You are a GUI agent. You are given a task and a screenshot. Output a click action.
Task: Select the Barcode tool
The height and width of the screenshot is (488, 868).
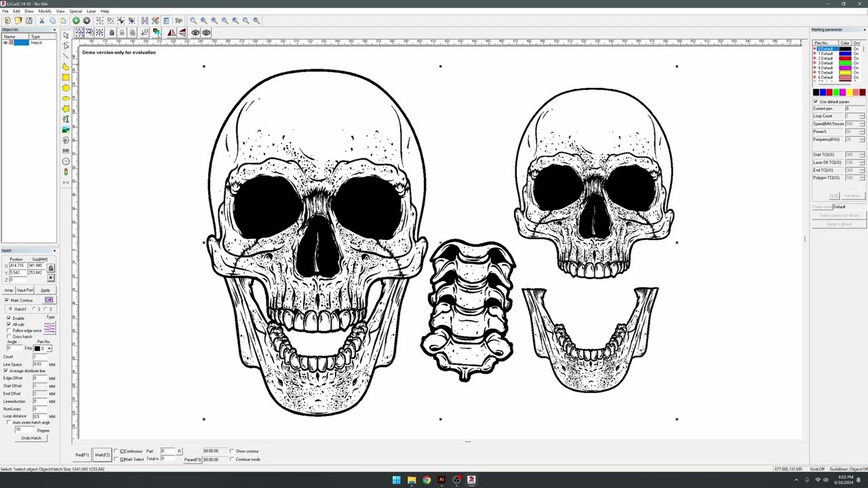click(x=66, y=151)
